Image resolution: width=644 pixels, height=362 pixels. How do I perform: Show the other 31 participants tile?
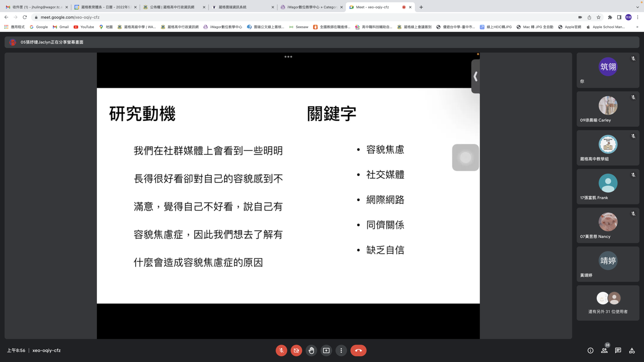[608, 303]
